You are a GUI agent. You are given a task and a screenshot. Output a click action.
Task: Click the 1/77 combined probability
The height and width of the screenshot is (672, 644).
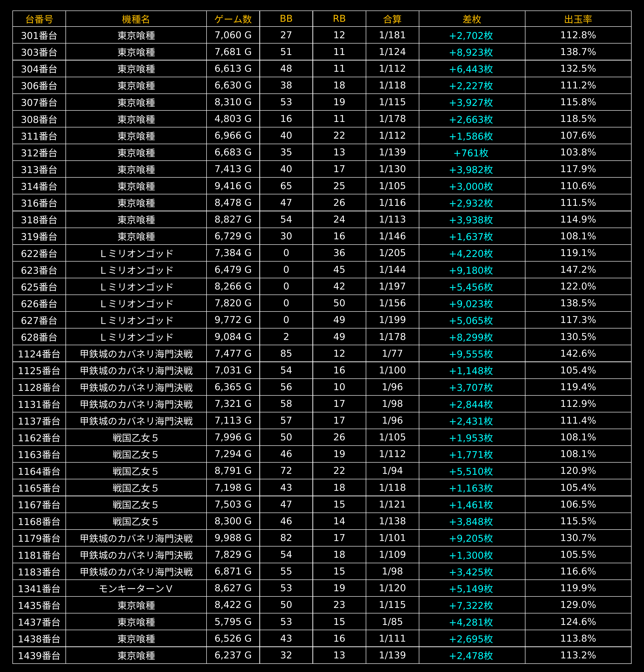(x=393, y=353)
